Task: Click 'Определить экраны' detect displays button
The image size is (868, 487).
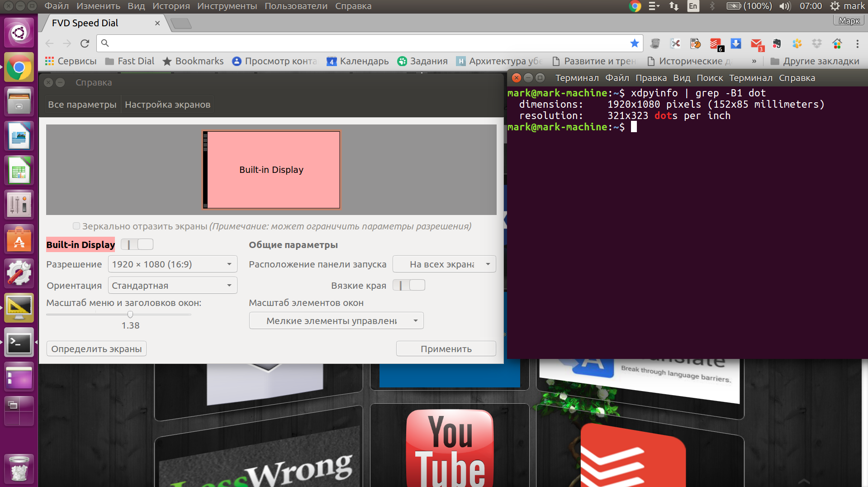Action: (x=96, y=349)
